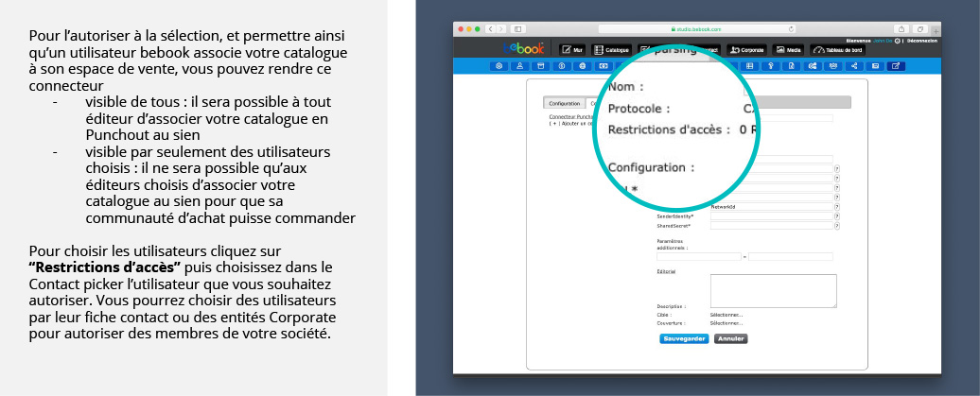Click the gears icon in the blue toolbar
The width and height of the screenshot is (980, 396).
[813, 66]
